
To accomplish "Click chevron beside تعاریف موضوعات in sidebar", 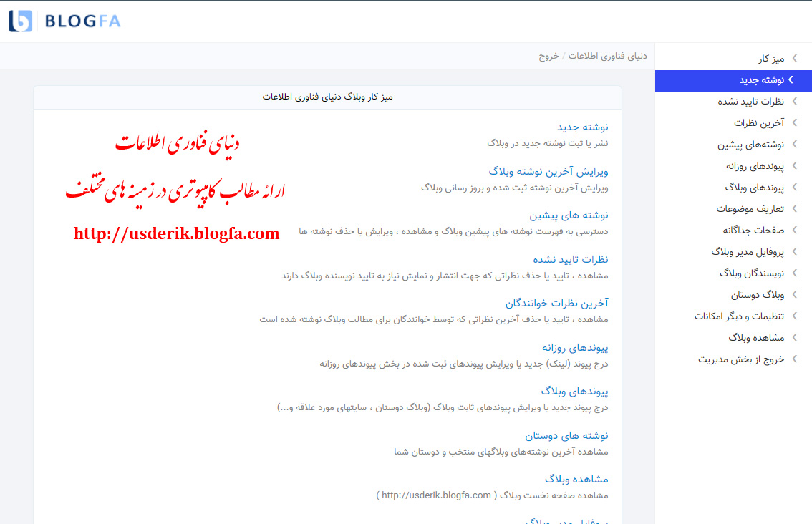I will click(794, 208).
